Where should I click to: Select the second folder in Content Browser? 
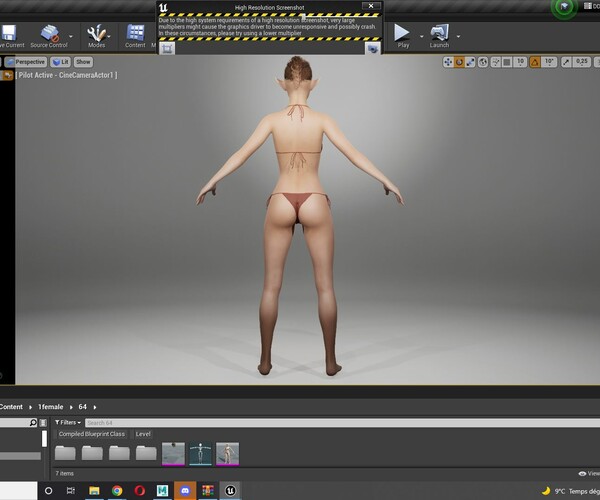click(x=92, y=453)
